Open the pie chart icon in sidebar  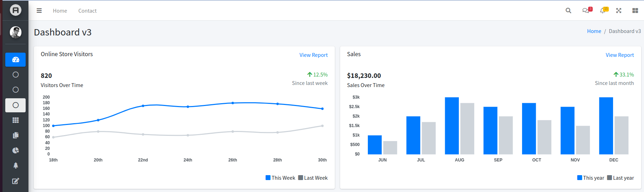tap(15, 151)
